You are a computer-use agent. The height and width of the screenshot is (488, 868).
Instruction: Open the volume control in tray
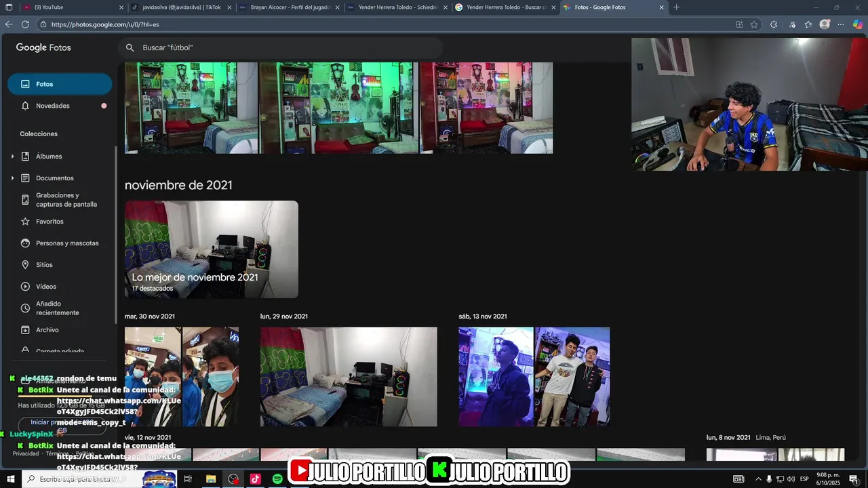tap(791, 479)
